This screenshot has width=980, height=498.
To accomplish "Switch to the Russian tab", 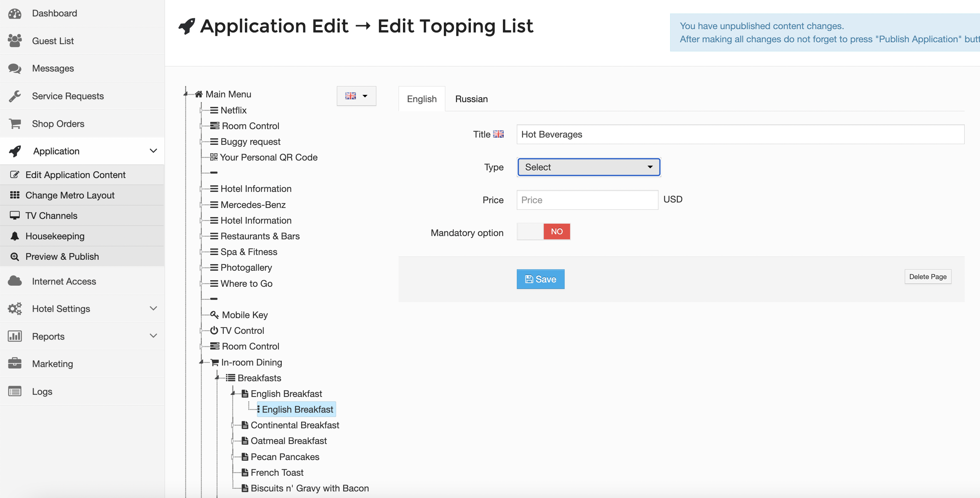I will 471,99.
